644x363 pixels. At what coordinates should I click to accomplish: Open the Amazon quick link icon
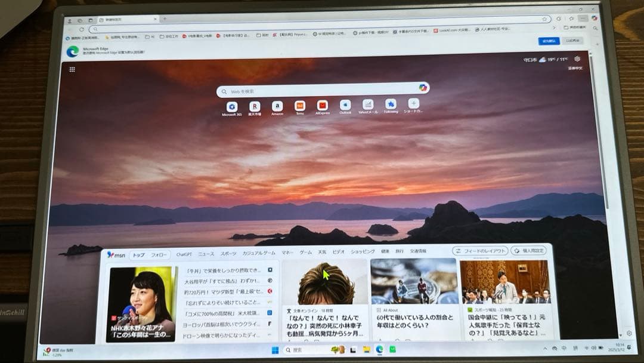pyautogui.click(x=277, y=107)
